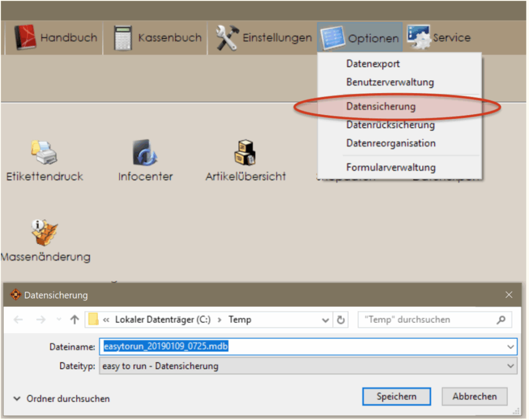529x420 pixels.
Task: Choose Datenrücksicherung menu entry
Action: point(391,125)
